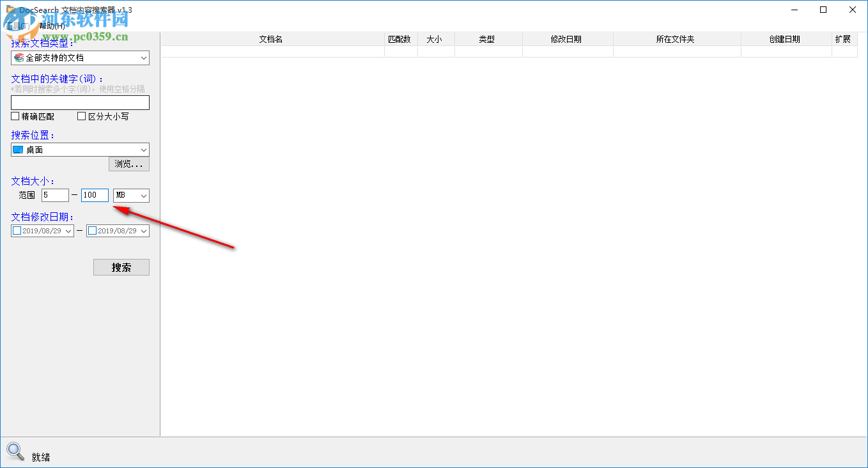868x468 pixels.
Task: Toggle the 区分大小写 checkbox
Action: pos(81,116)
